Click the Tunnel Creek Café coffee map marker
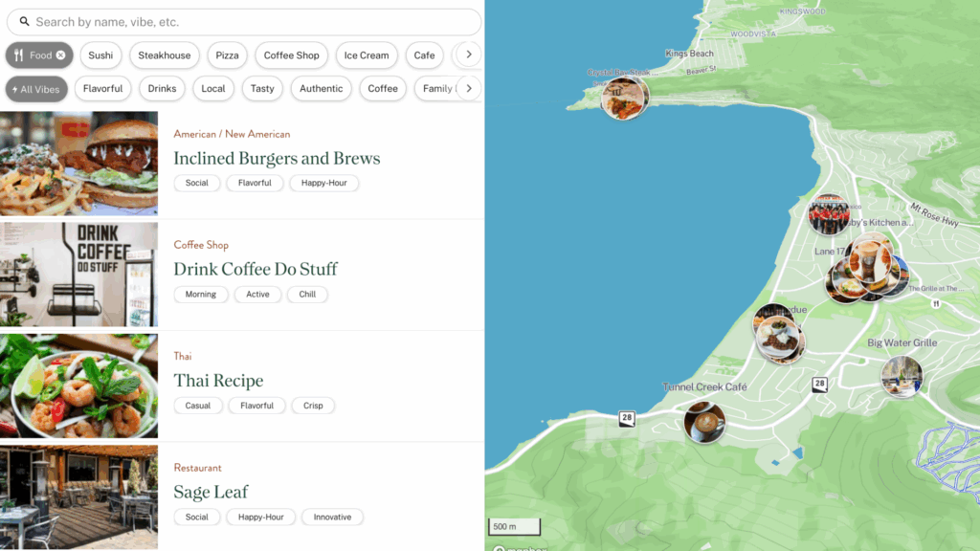Screen dimensions: 980x551 coord(704,422)
